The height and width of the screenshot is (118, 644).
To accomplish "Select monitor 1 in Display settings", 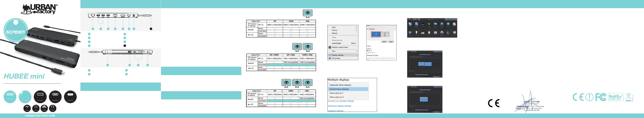I will [x=376, y=34].
